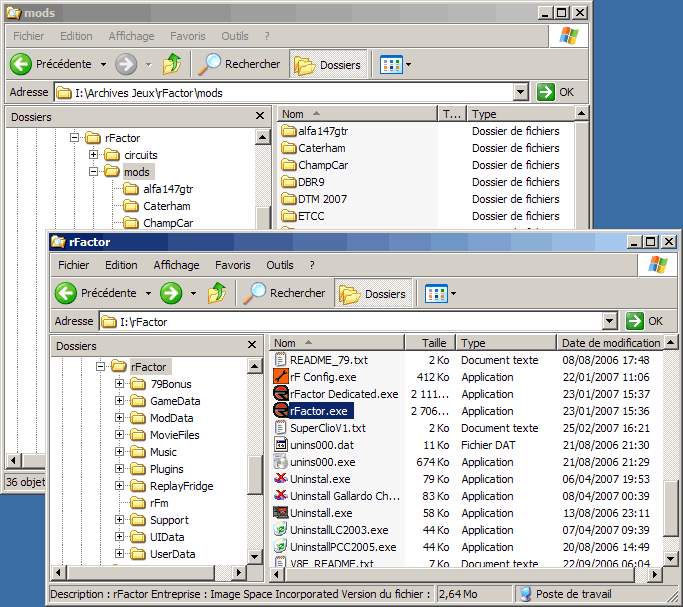Sort by Date de modification column
This screenshot has width=683, height=607.
[x=610, y=343]
